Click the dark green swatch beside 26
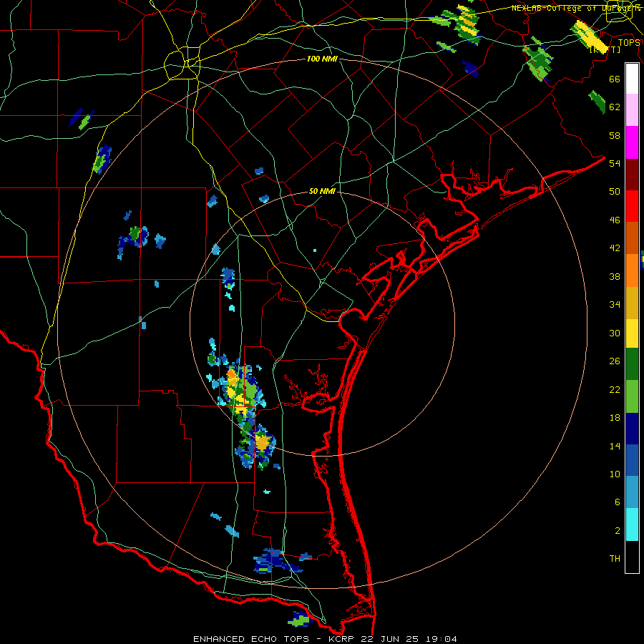The width and height of the screenshot is (644, 644). [632, 364]
